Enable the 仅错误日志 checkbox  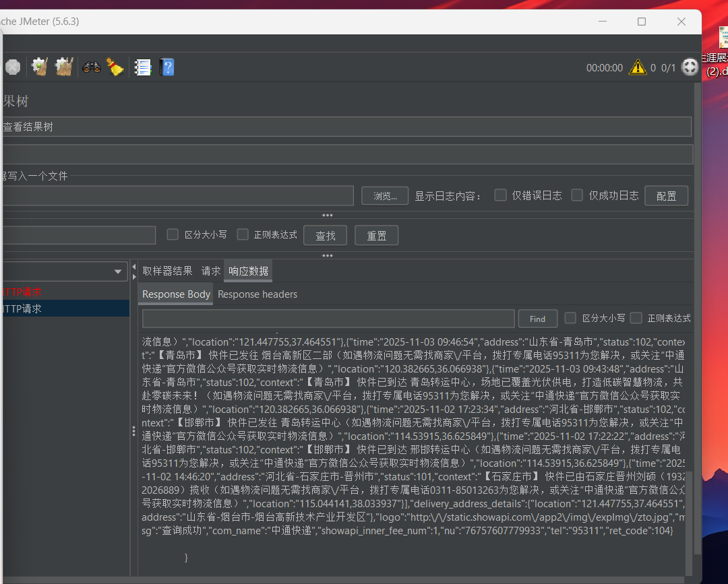click(500, 195)
